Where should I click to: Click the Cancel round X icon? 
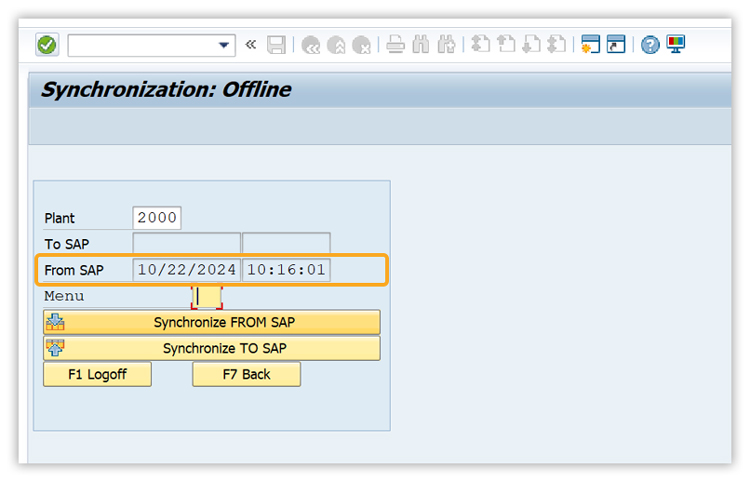[x=362, y=45]
